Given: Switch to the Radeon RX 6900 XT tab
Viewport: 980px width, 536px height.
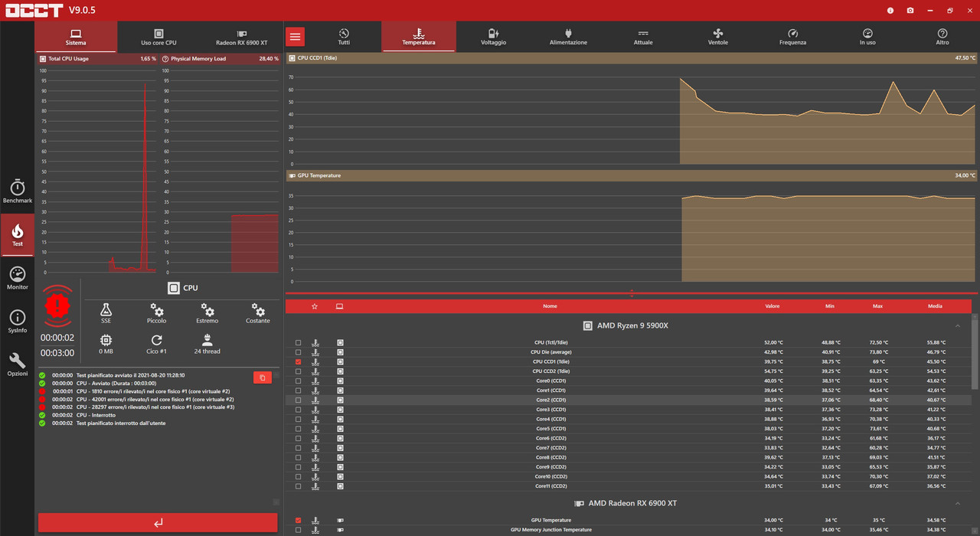Looking at the screenshot, I should pyautogui.click(x=241, y=37).
